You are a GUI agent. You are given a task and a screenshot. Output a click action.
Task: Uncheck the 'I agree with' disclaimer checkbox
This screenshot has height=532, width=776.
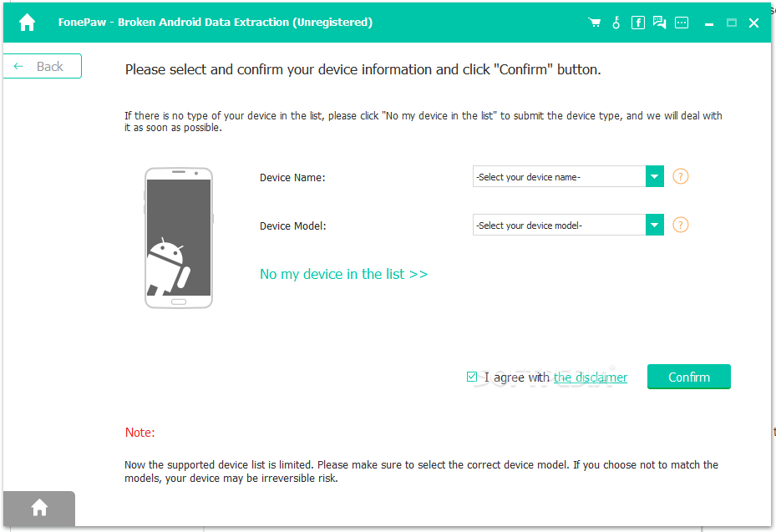(472, 377)
